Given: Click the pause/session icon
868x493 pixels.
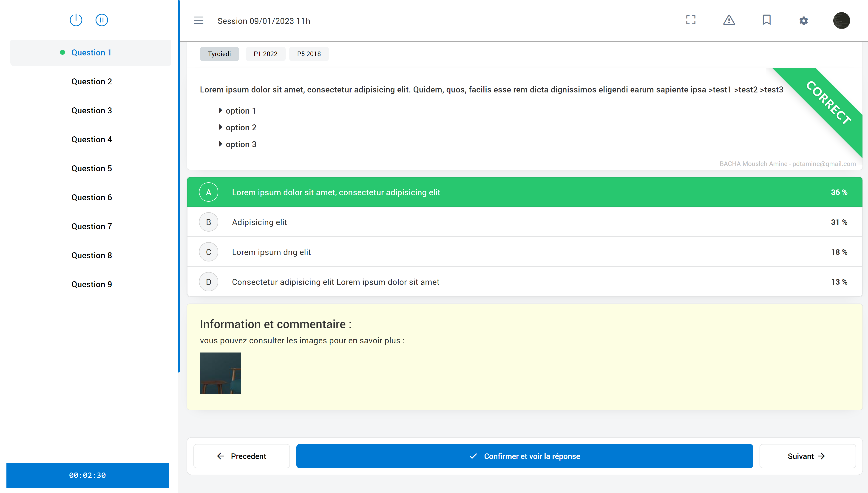Looking at the screenshot, I should click(102, 20).
